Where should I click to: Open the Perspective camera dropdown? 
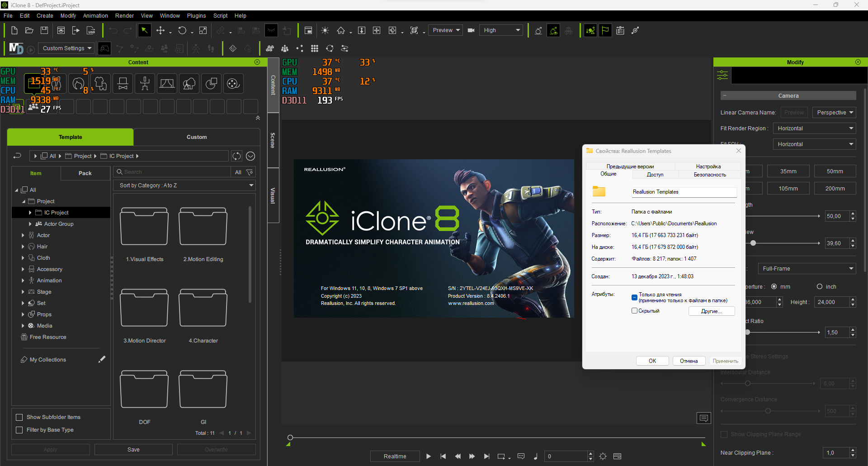(834, 113)
